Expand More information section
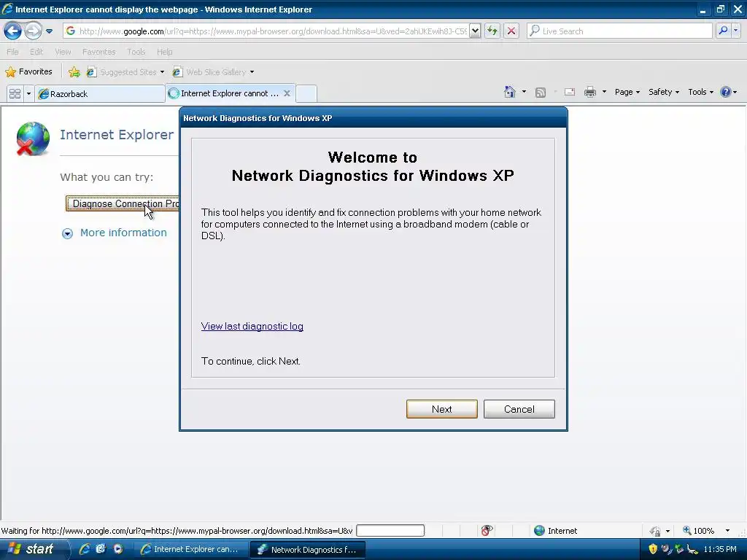The image size is (747, 560). (x=115, y=233)
